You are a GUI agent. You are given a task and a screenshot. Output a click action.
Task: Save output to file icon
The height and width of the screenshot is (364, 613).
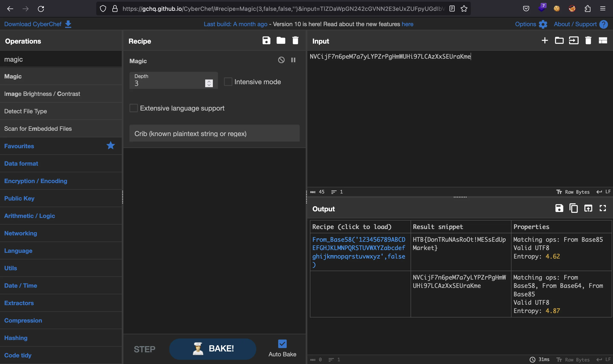[x=559, y=208]
